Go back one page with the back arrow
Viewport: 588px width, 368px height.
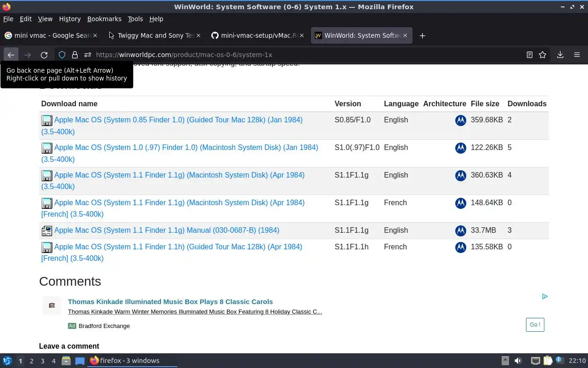[11, 55]
